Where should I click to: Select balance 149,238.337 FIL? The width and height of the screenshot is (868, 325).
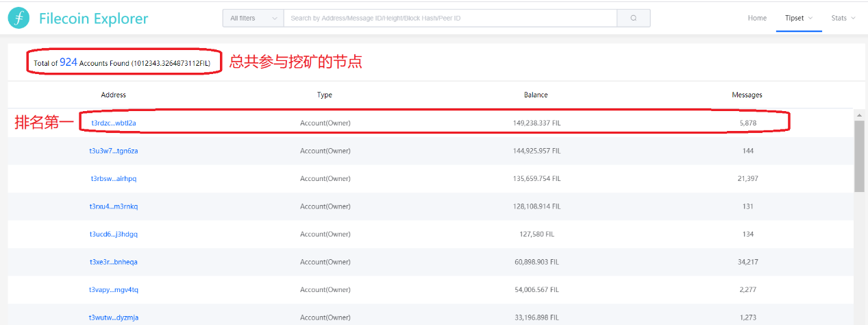point(536,123)
